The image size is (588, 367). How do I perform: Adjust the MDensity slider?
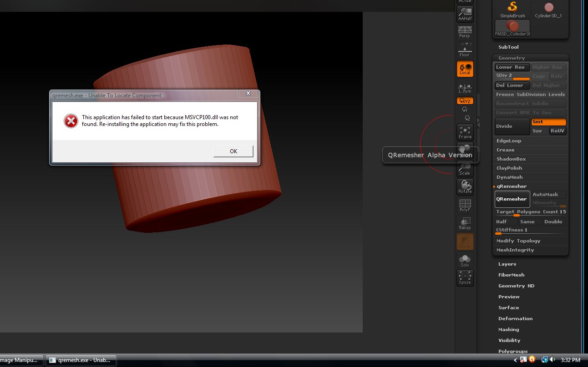click(x=549, y=203)
